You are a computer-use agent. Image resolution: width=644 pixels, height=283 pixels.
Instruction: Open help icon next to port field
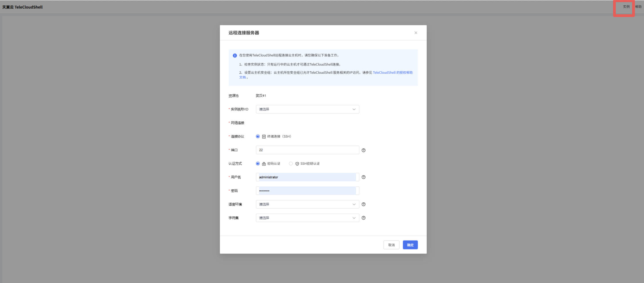363,150
